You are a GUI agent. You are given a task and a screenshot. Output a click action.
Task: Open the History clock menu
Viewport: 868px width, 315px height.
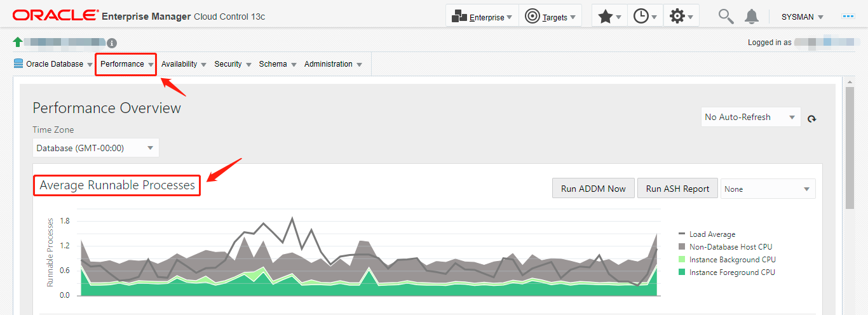645,16
